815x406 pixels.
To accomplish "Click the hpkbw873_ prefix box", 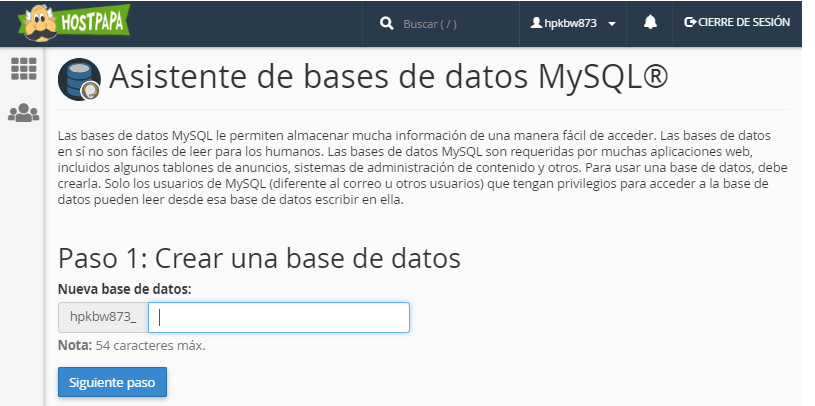I will coord(103,317).
